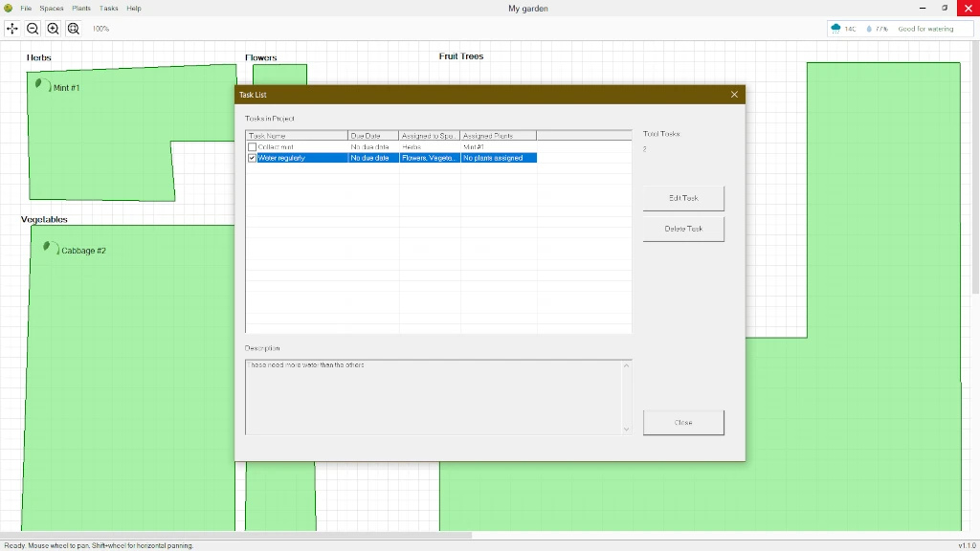This screenshot has height=551, width=980.
Task: Click the zoom out magnifier icon
Action: pos(33,29)
